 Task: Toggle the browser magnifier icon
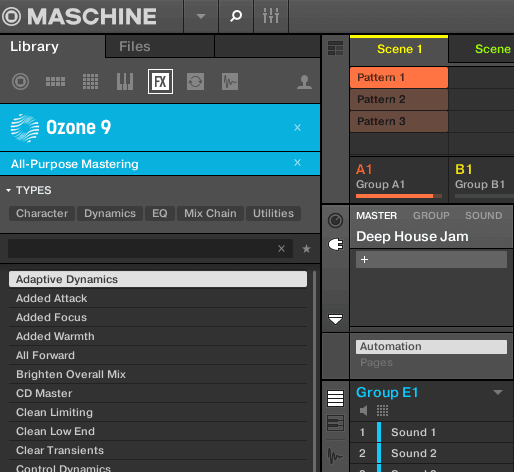pyautogui.click(x=236, y=16)
